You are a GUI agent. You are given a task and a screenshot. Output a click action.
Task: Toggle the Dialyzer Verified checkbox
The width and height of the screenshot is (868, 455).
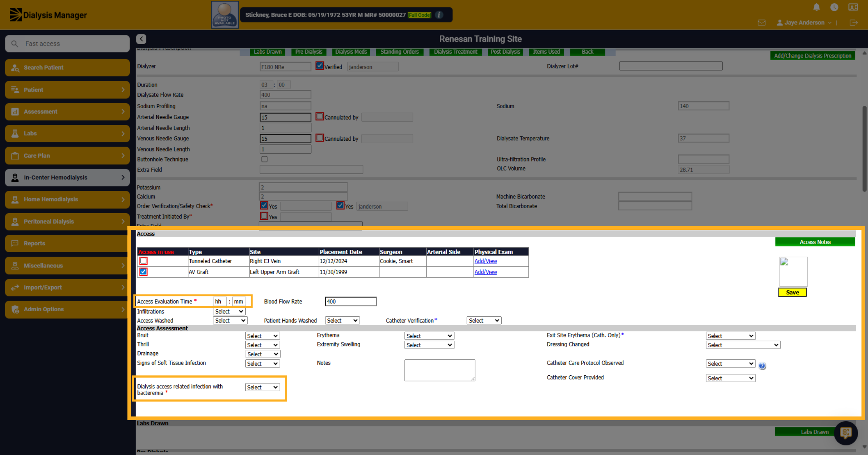[x=319, y=66]
